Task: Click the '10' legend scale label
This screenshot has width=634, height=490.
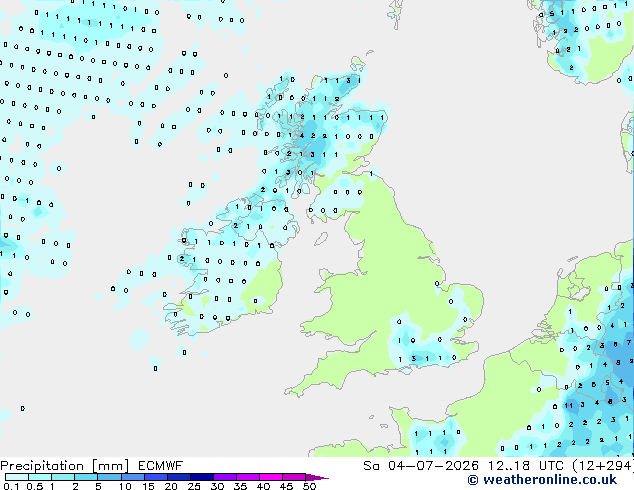Action: (125, 486)
